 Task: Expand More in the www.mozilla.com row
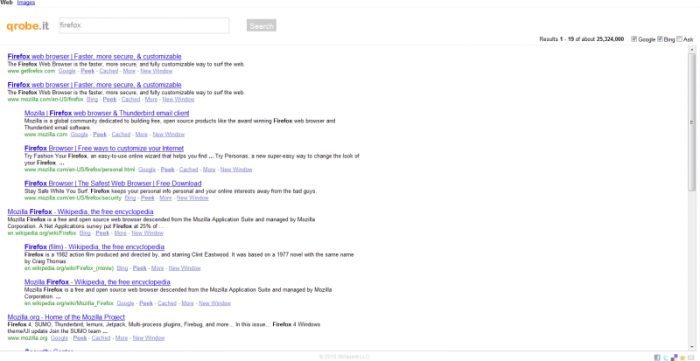(142, 134)
